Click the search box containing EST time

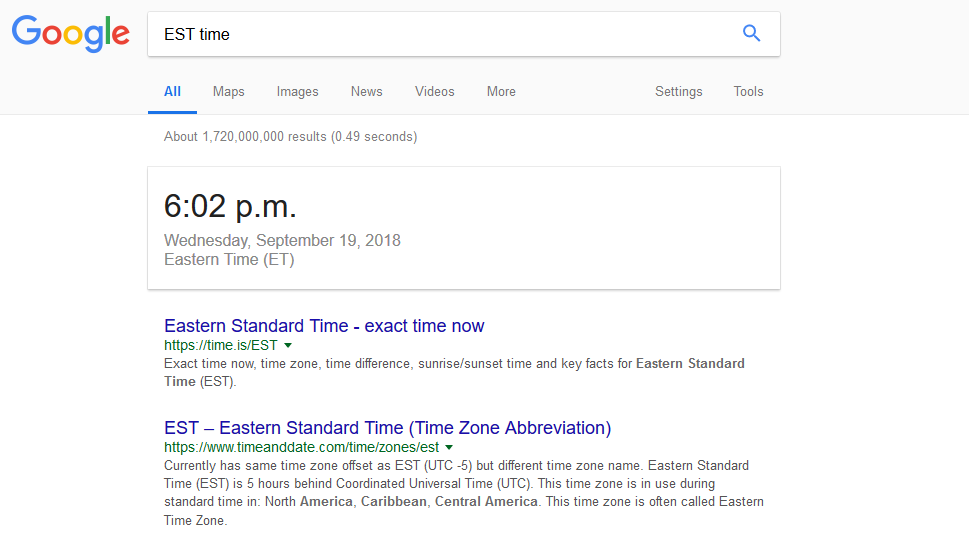point(440,34)
